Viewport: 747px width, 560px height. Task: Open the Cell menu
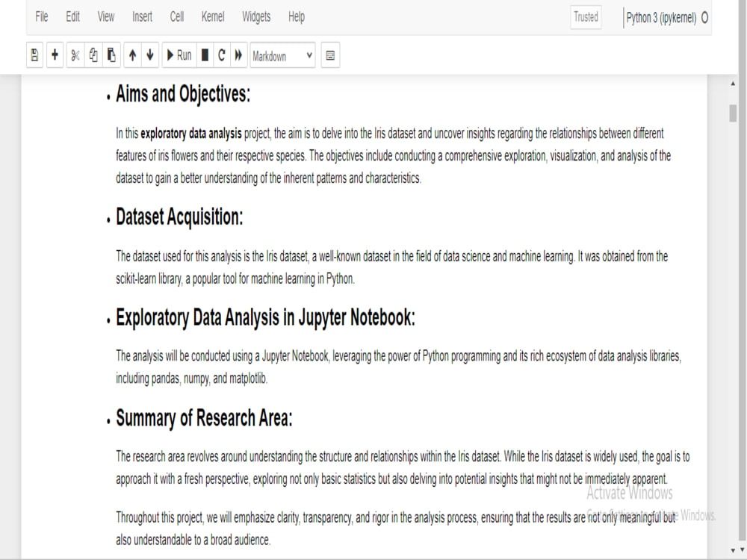click(x=176, y=16)
